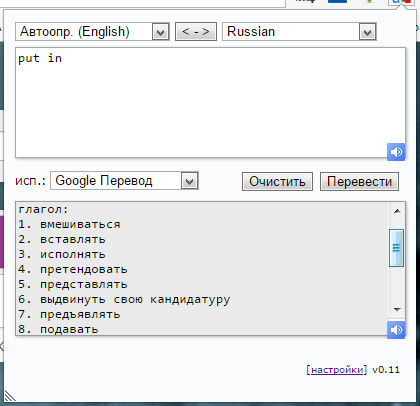Click the version label v0.11
420x406 pixels.
point(386,370)
